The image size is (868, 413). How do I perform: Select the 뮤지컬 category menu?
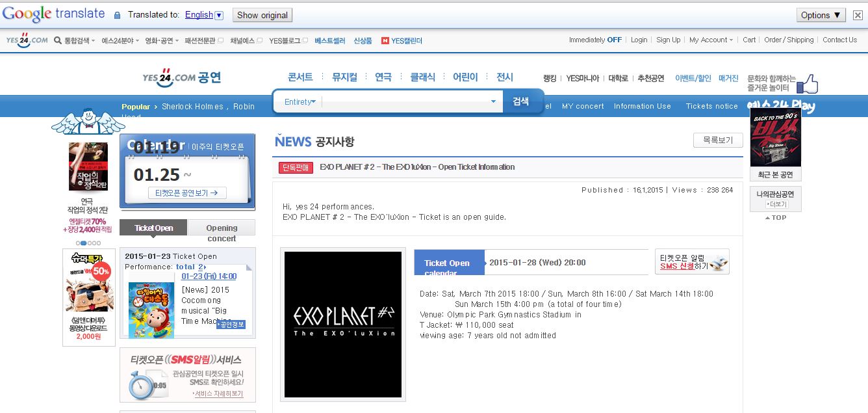tap(344, 77)
